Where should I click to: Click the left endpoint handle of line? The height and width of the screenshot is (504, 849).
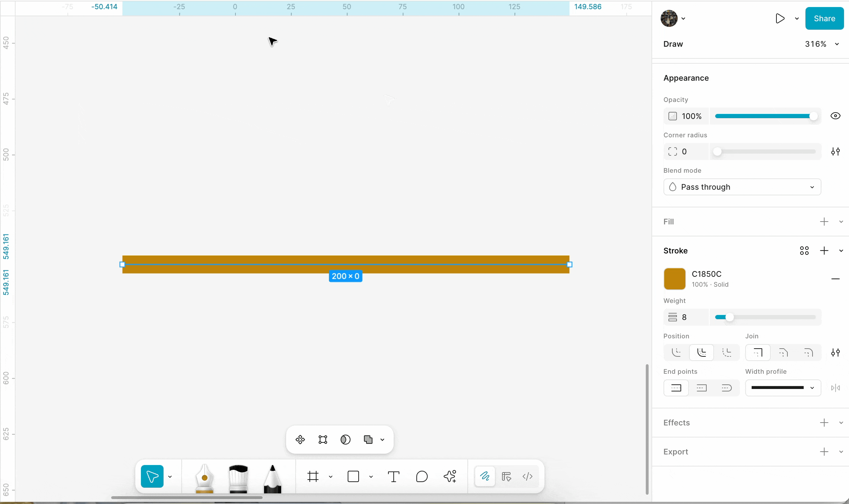click(x=122, y=264)
